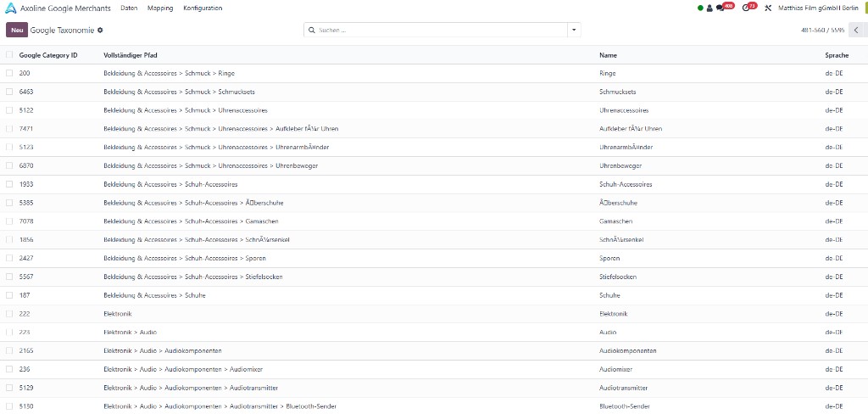Open path ending in Schmuck > Ringe

point(170,73)
